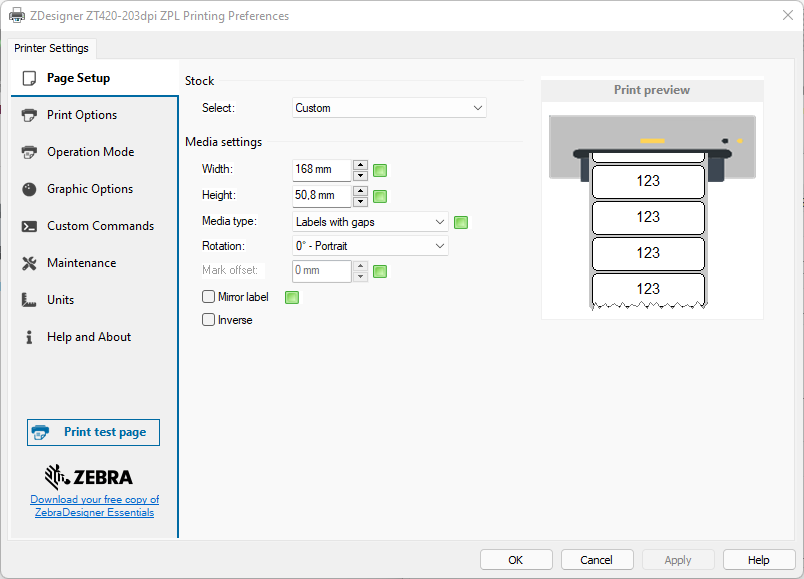Click the Graphic Options palette icon

pos(29,189)
